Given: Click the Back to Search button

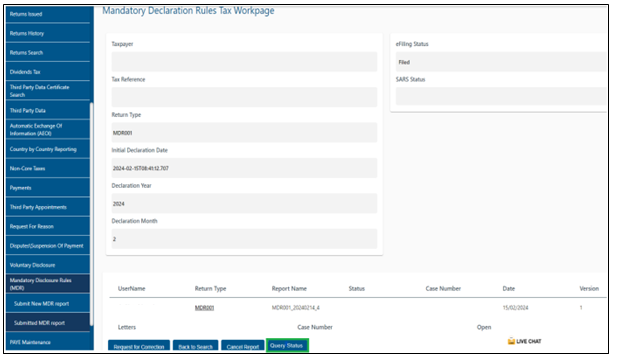Looking at the screenshot, I should pyautogui.click(x=196, y=346).
